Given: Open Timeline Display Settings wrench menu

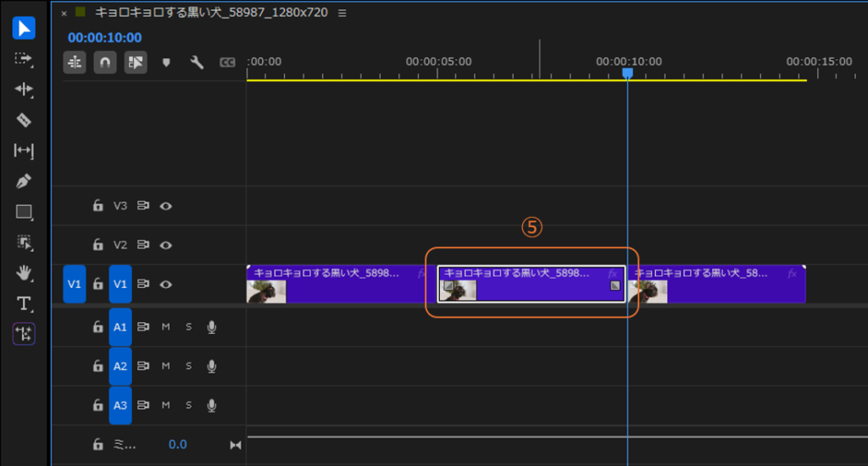Looking at the screenshot, I should 197,63.
